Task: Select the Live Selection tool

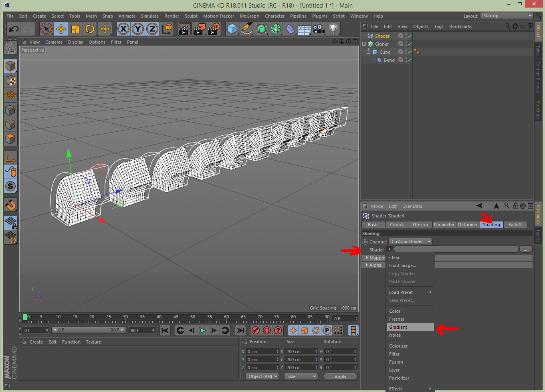Action: pyautogui.click(x=46, y=29)
